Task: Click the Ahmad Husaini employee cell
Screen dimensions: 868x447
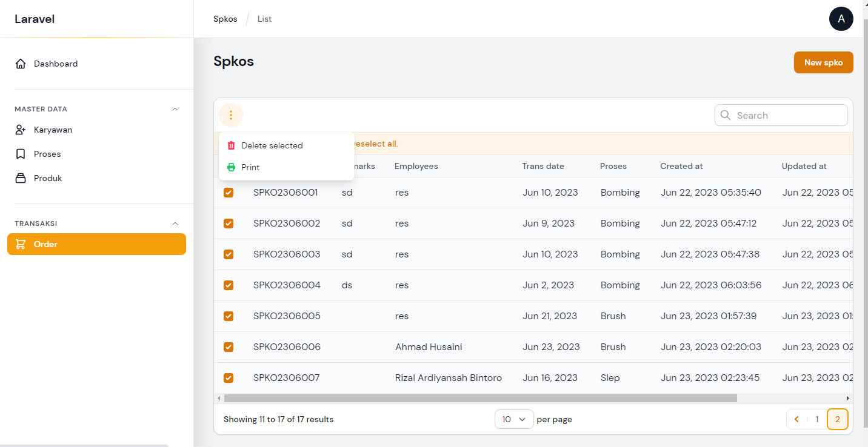Action: pos(429,347)
